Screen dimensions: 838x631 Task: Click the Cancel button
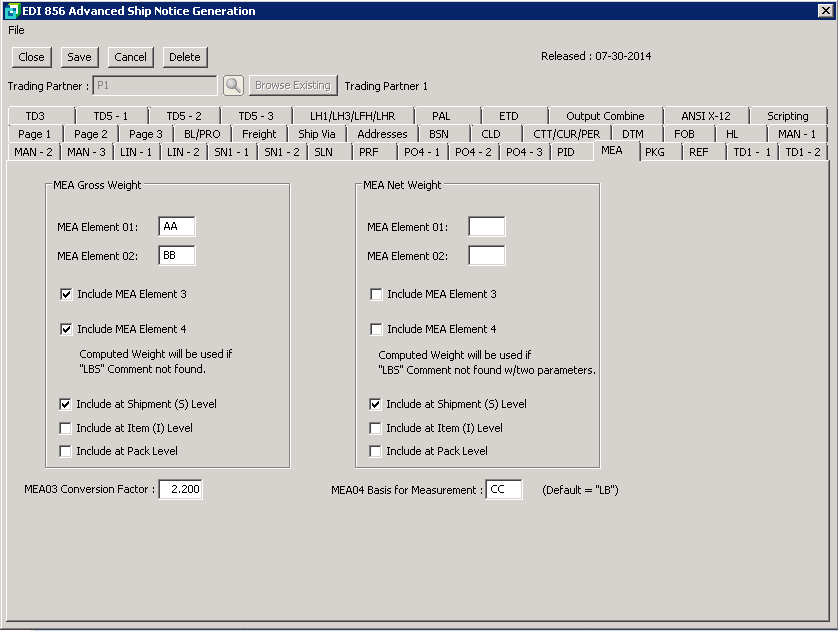(x=130, y=57)
